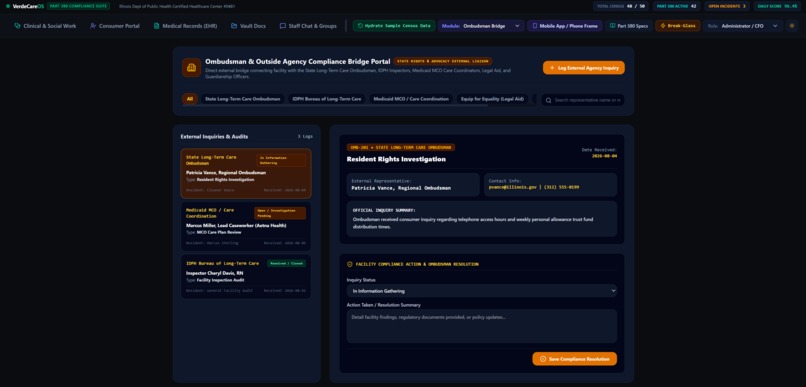Click the Date Received 2026-08-04 value
Viewport: 806px width, 387px height.
coord(604,155)
